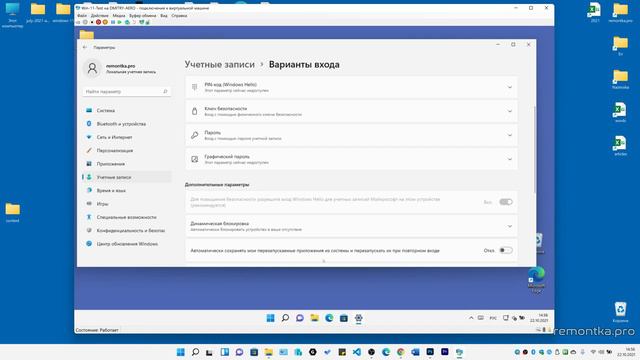This screenshot has width=640, height=360.
Task: Click the host taskbar search icon
Action: coord(195,352)
